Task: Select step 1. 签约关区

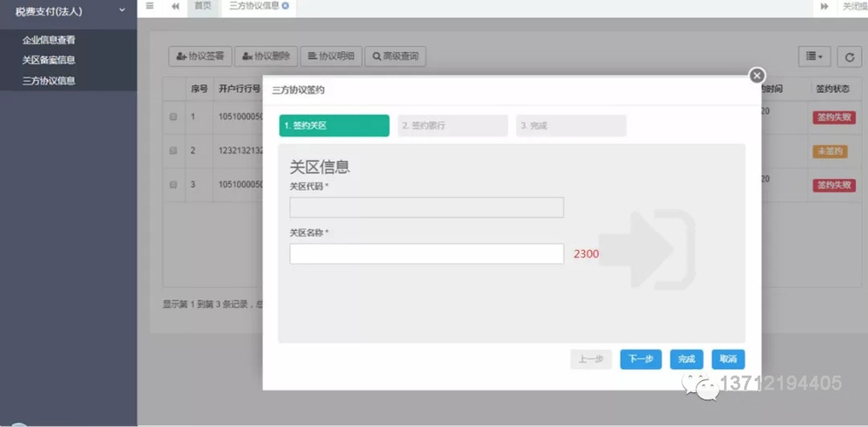Action: [x=334, y=126]
